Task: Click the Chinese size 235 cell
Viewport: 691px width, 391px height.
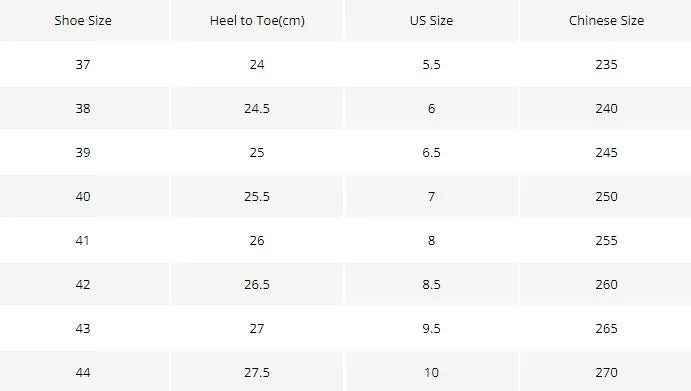Action: (x=606, y=64)
